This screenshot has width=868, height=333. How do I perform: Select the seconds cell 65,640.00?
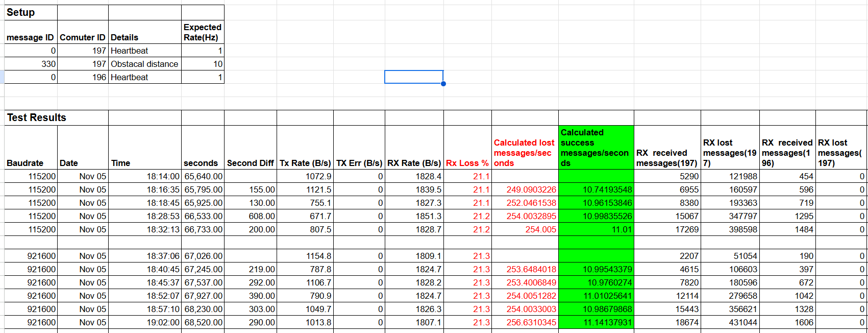203,176
